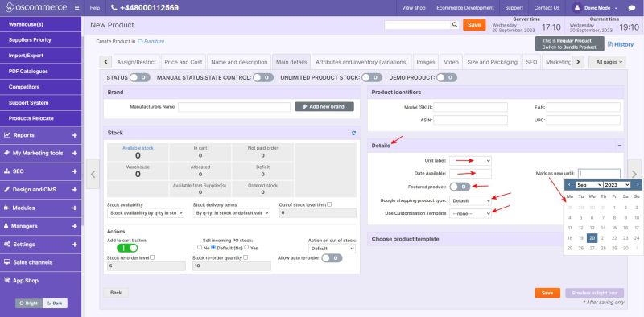Toggle the hamburger sidebar menu icon
The width and height of the screenshot is (644, 317).
click(x=76, y=8)
